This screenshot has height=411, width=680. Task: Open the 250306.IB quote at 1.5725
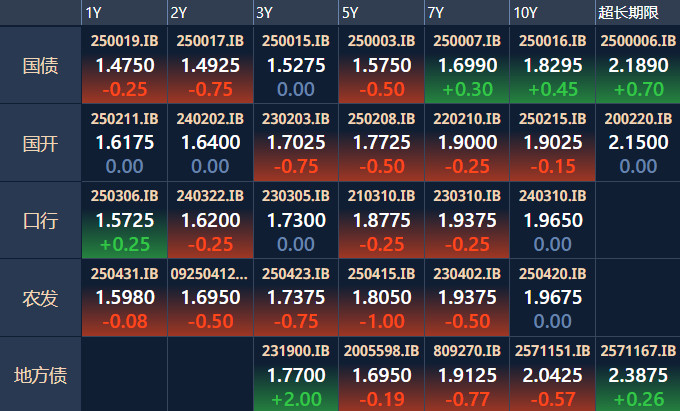pyautogui.click(x=124, y=220)
